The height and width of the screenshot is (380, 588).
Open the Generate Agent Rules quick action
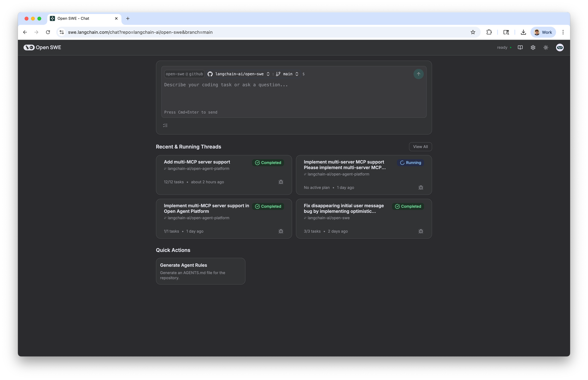tap(200, 271)
